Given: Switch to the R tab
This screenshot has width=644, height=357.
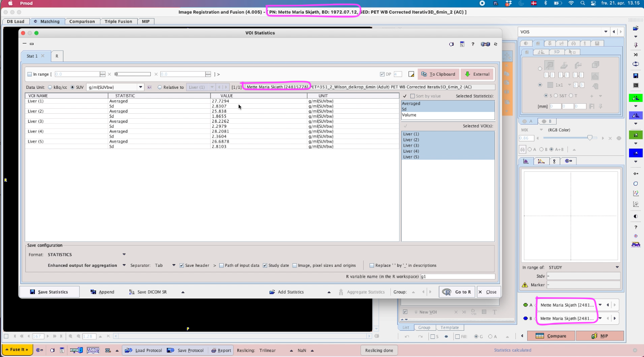Looking at the screenshot, I should [57, 56].
